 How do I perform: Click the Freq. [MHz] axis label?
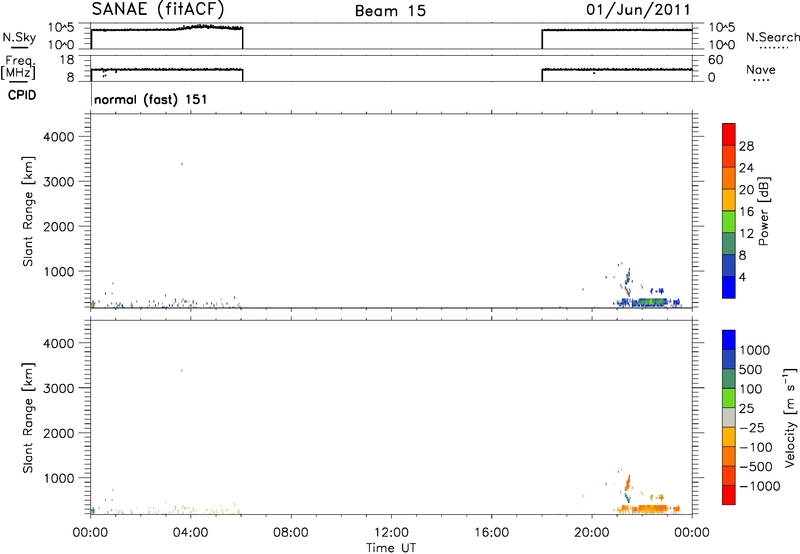click(19, 67)
